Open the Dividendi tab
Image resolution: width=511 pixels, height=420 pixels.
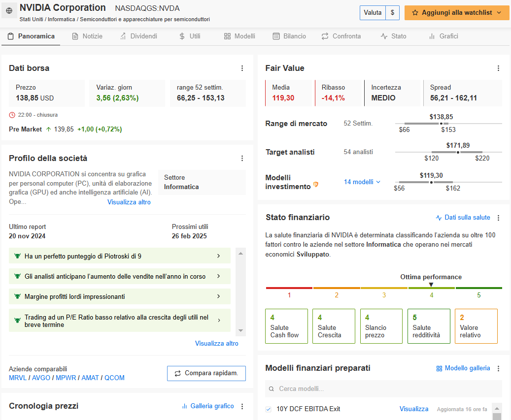pos(138,36)
